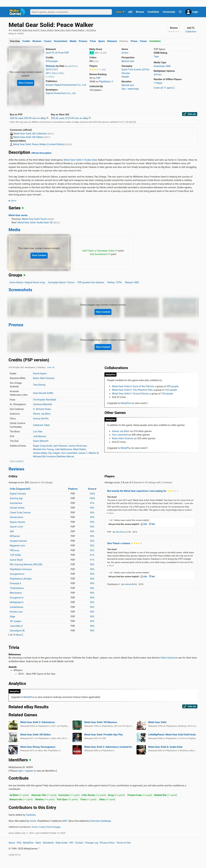The width and height of the screenshot is (206, 868).
Task: Click thumbs-up YES on first player review
Action: point(144,524)
